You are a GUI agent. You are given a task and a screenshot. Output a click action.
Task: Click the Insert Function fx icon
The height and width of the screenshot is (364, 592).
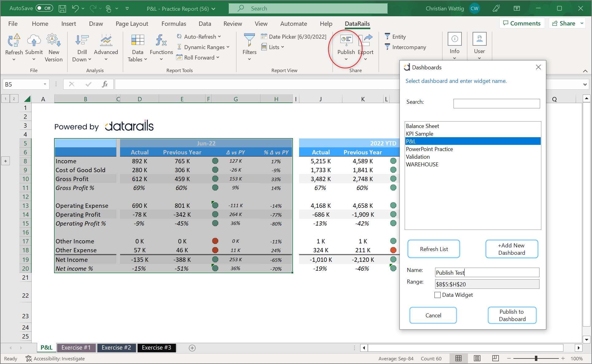pos(105,84)
